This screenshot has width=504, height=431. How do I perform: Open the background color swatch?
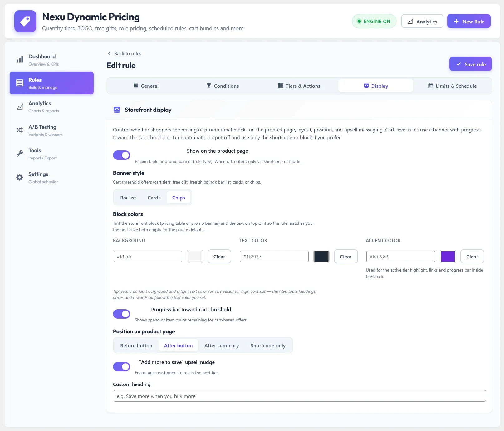[x=195, y=257]
